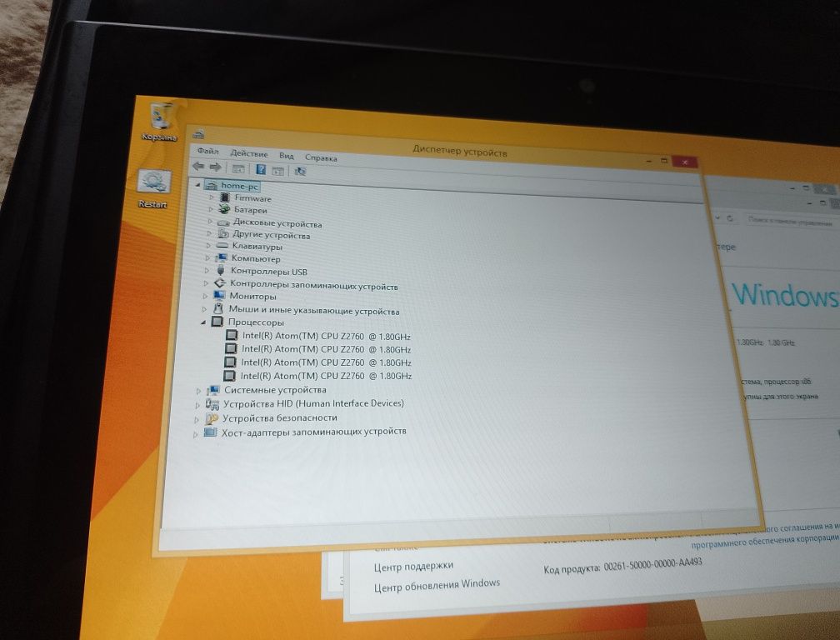This screenshot has height=640, width=840.
Task: Click the Другие устройства category icon
Action: (x=223, y=233)
